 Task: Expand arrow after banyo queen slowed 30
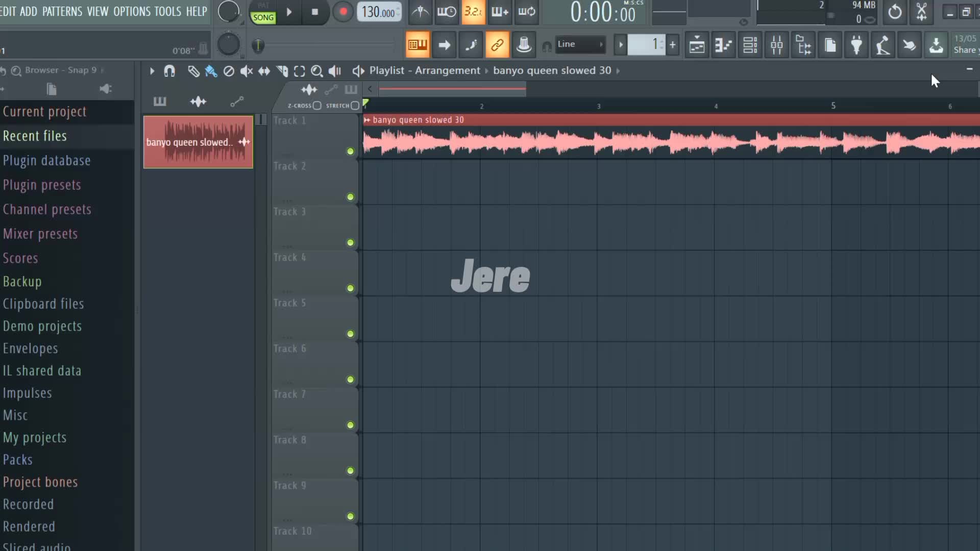[618, 71]
